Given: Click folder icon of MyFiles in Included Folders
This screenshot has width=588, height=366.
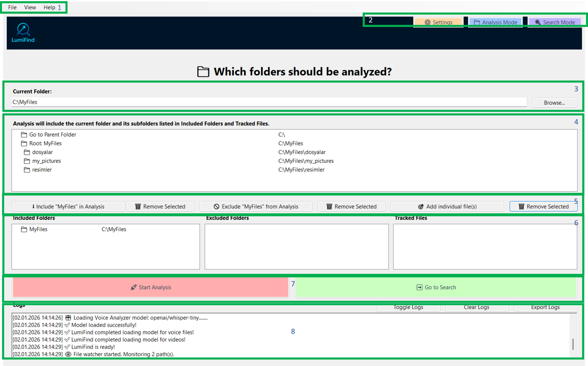Looking at the screenshot, I should (x=24, y=229).
